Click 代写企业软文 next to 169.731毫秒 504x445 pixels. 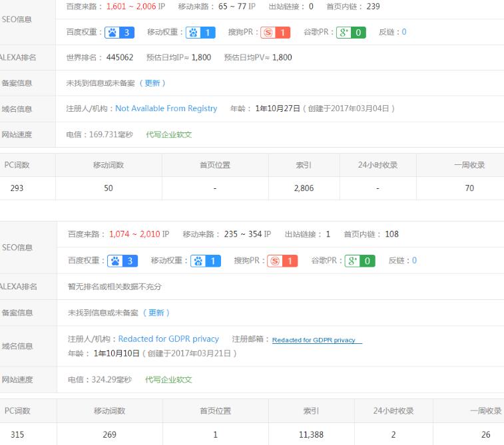168,134
